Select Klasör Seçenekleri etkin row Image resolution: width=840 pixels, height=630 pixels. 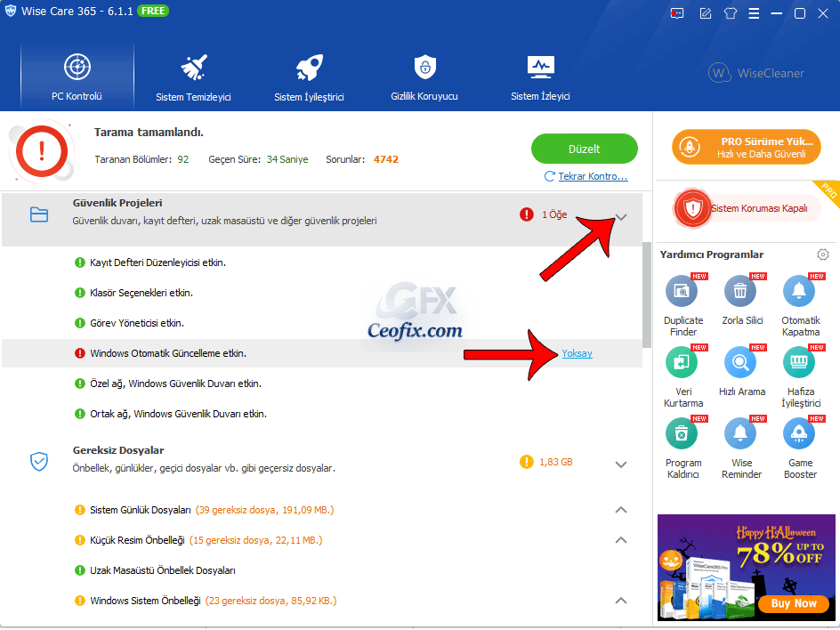coord(322,293)
